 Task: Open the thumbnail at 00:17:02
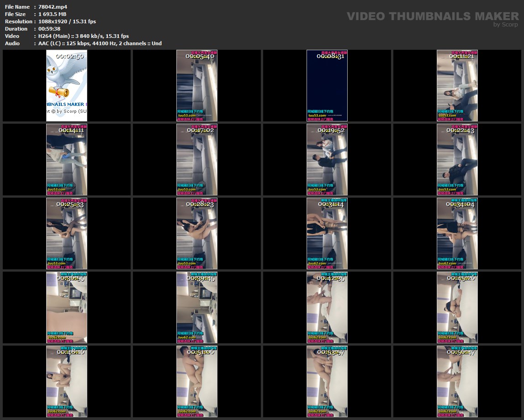pos(197,159)
